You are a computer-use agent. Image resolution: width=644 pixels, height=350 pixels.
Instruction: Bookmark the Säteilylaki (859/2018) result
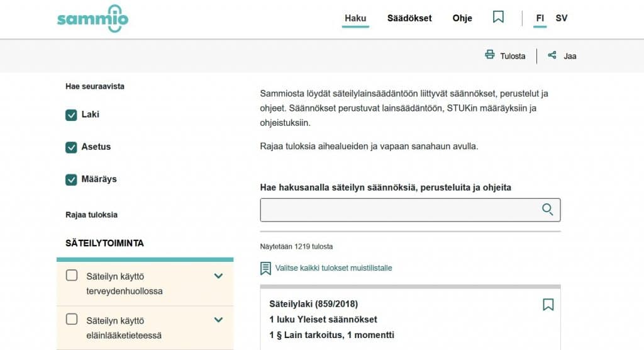[x=548, y=305]
